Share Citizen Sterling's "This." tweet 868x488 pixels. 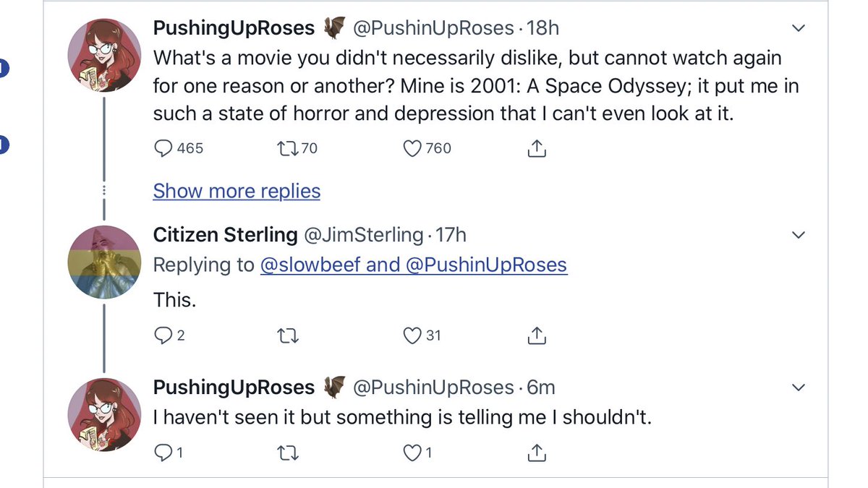[536, 335]
